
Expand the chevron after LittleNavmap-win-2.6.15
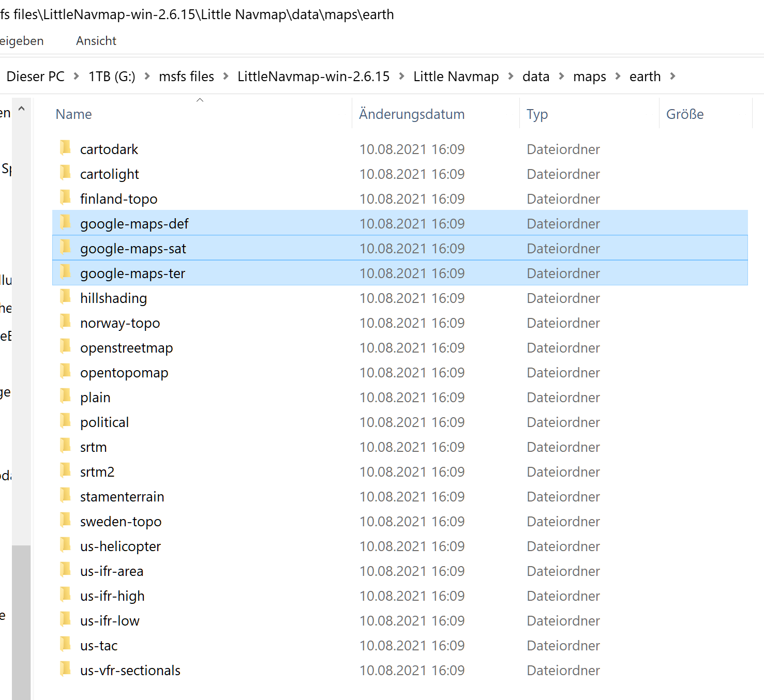click(402, 77)
